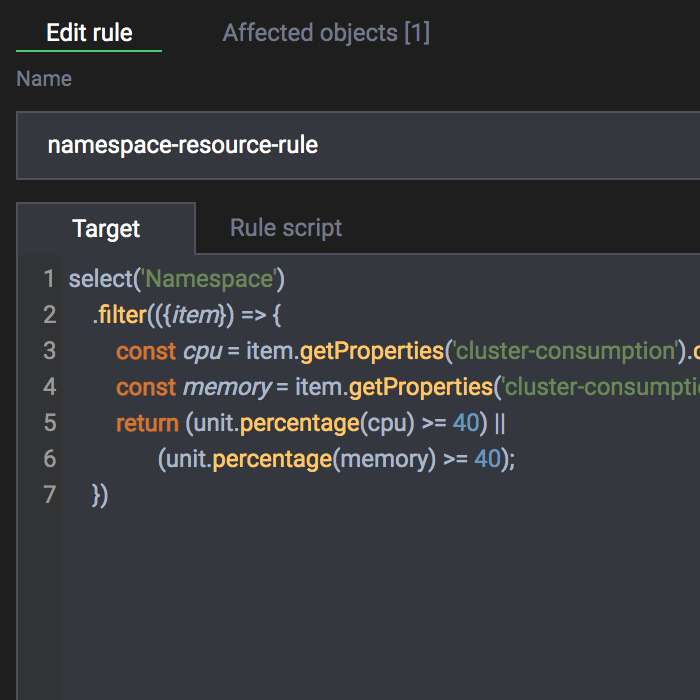Click the 40 threshold in the cpu condition
The width and height of the screenshot is (700, 700).
point(466,423)
